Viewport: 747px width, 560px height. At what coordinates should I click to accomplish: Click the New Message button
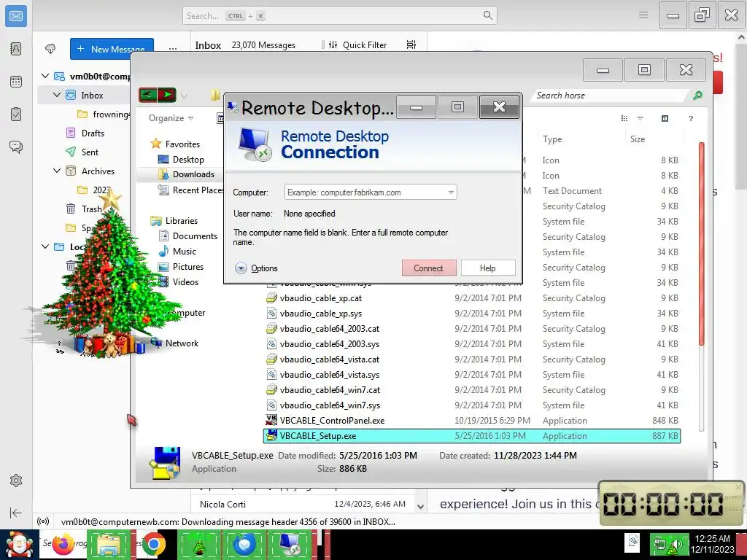pyautogui.click(x=112, y=49)
